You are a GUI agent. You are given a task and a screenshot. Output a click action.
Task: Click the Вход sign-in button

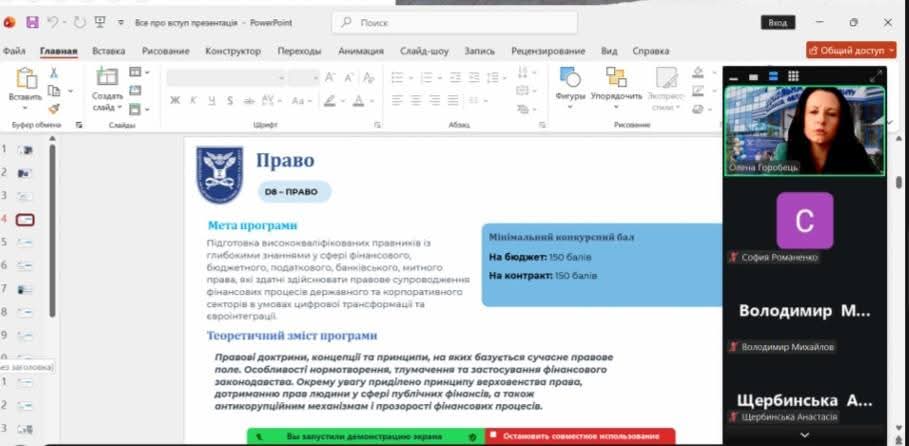(777, 22)
